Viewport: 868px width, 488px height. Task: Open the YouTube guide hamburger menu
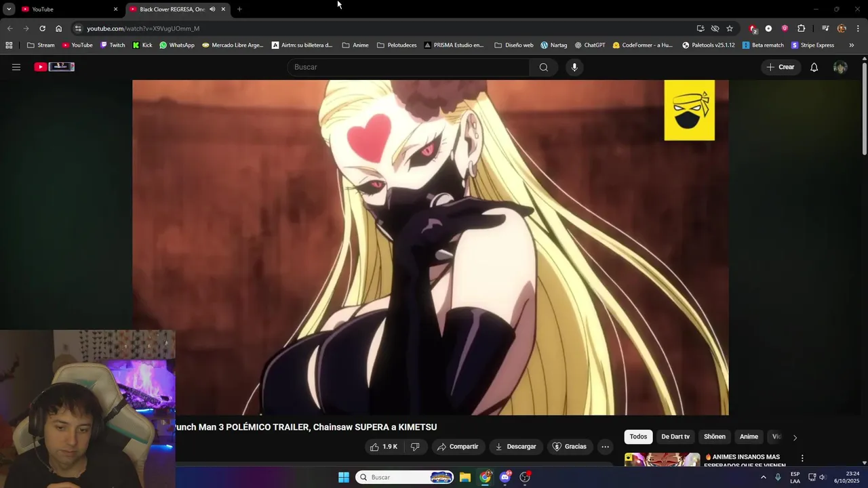[x=16, y=67]
